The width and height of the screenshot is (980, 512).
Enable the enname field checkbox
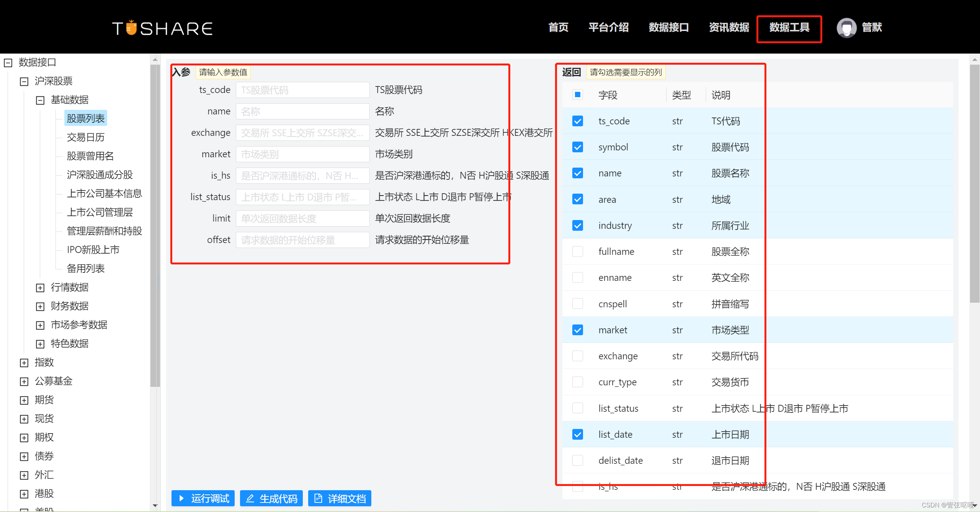pyautogui.click(x=577, y=277)
